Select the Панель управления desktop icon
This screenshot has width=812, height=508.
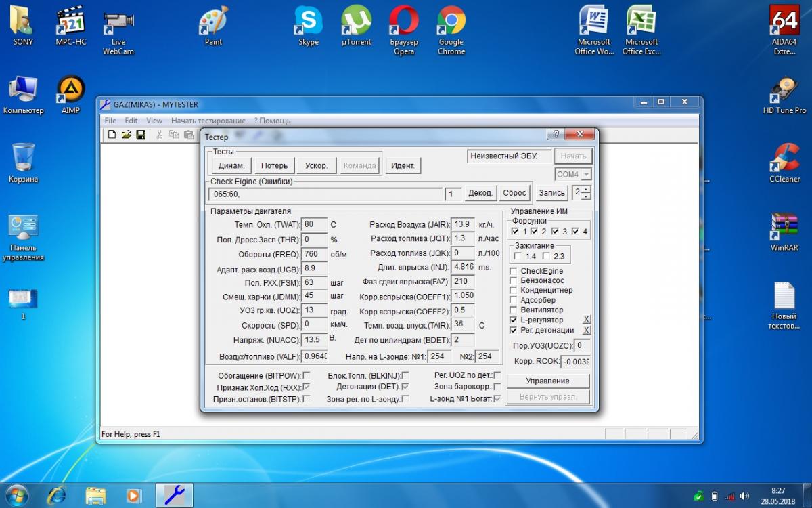23,237
